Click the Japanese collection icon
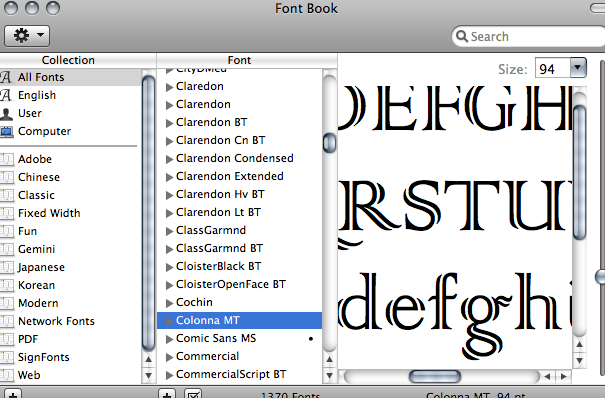Screen dimensions: 605x398 (x=6, y=267)
